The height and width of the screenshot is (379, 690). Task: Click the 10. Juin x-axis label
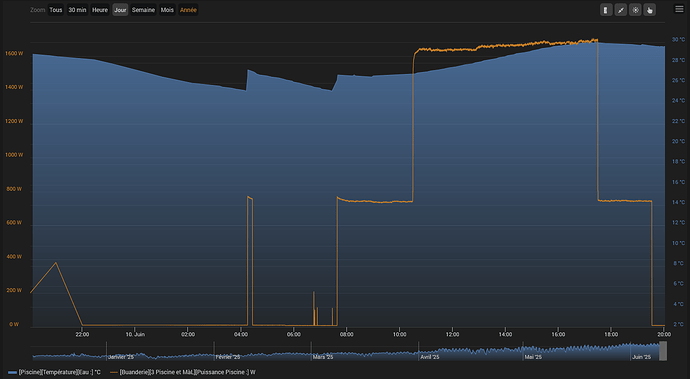coord(135,335)
